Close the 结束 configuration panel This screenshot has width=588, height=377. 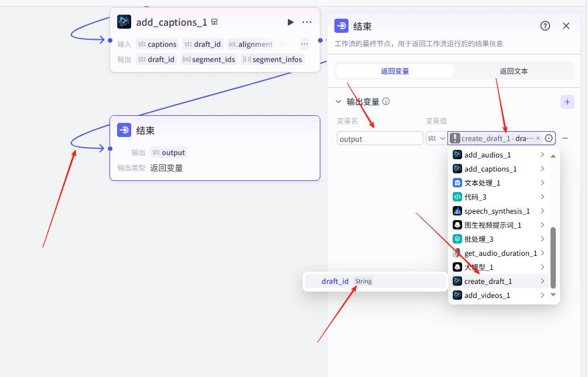coord(566,26)
